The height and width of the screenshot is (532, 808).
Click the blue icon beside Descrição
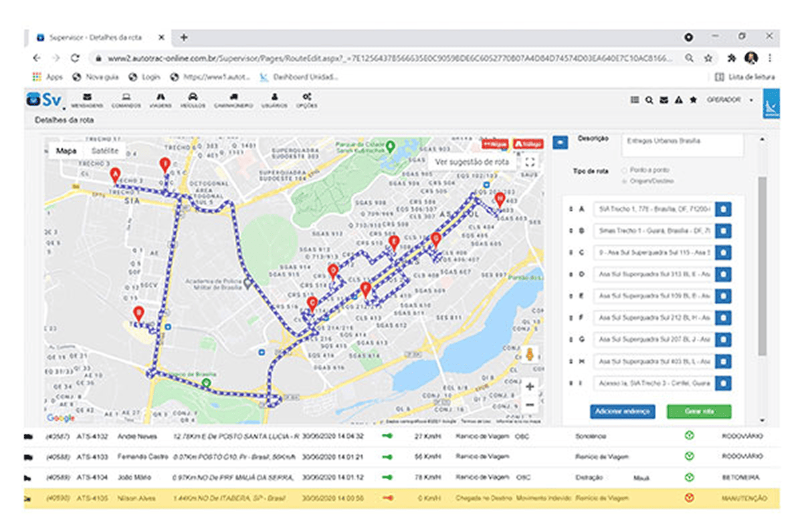coord(560,142)
